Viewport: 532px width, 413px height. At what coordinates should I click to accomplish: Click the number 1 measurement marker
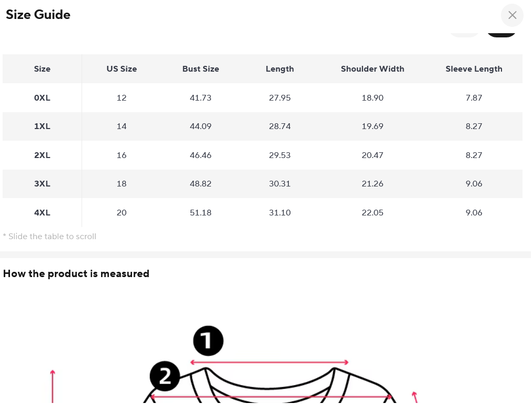tap(208, 341)
